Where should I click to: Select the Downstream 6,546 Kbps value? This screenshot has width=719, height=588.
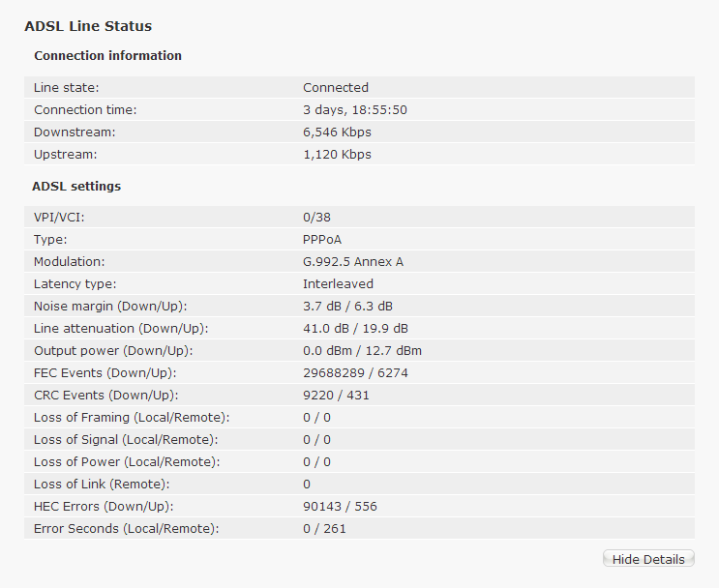[337, 132]
